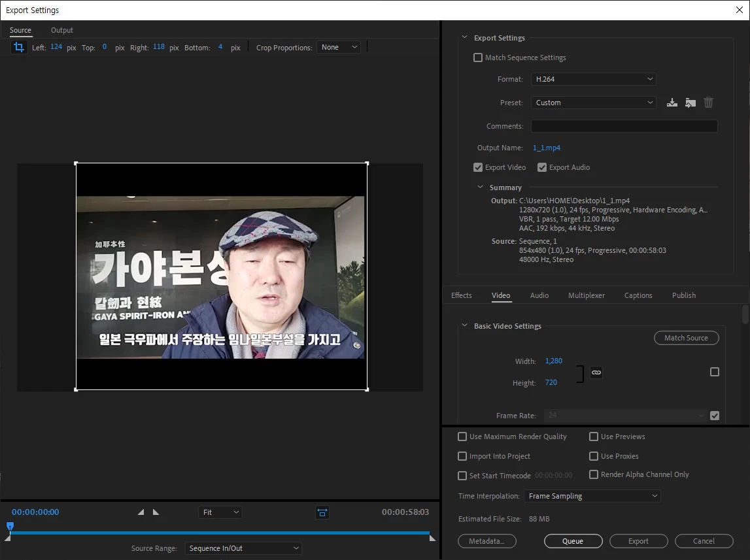The image size is (750, 560).
Task: Toggle the width-height link icon
Action: tap(596, 372)
